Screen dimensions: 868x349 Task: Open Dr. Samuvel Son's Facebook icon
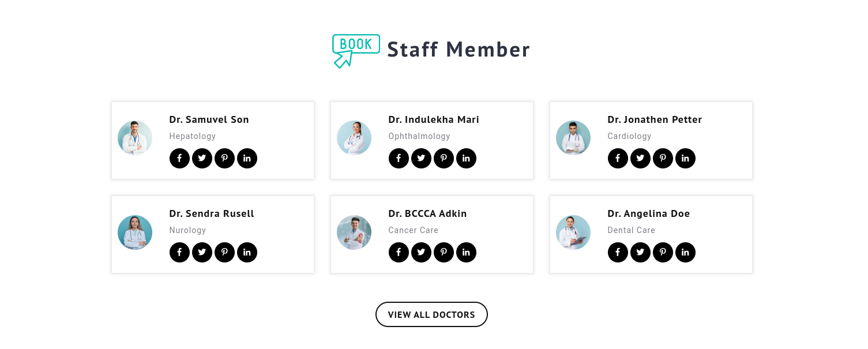179,158
